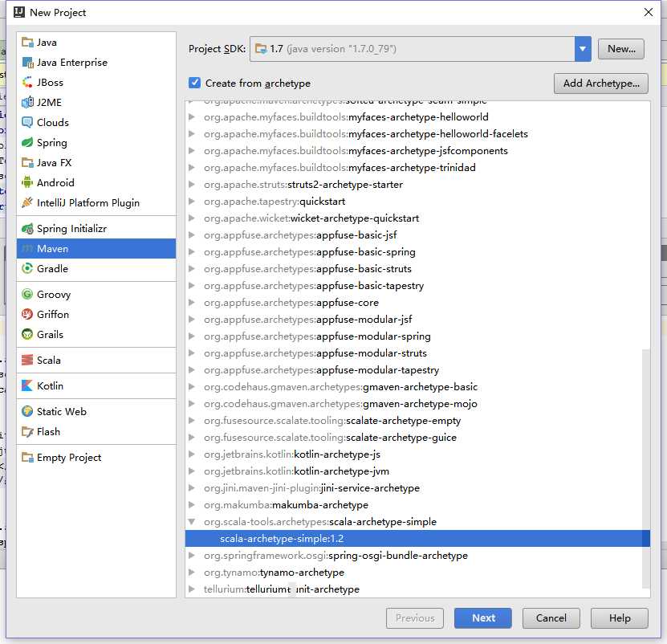
Task: Select the appfuse-basic-spring archetype
Action: (417, 252)
